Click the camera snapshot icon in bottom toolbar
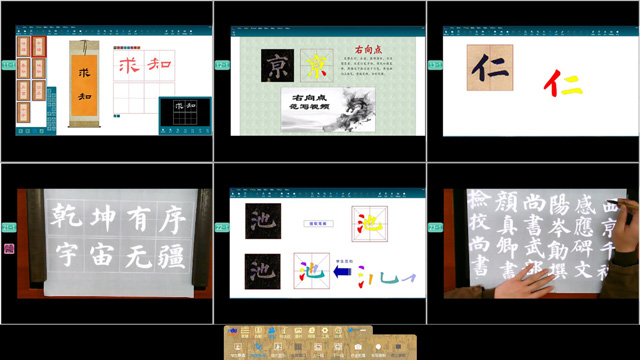Screen dimensions: 640x360 pyautogui.click(x=358, y=347)
